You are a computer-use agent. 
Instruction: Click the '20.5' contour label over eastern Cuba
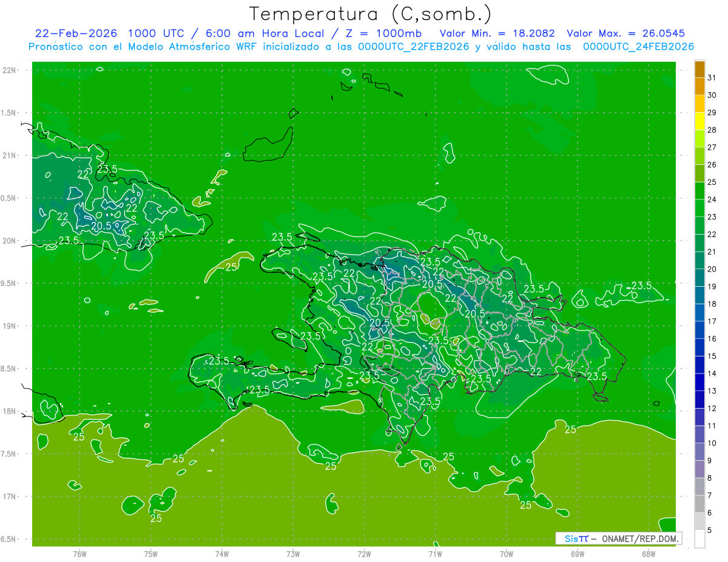(x=101, y=226)
